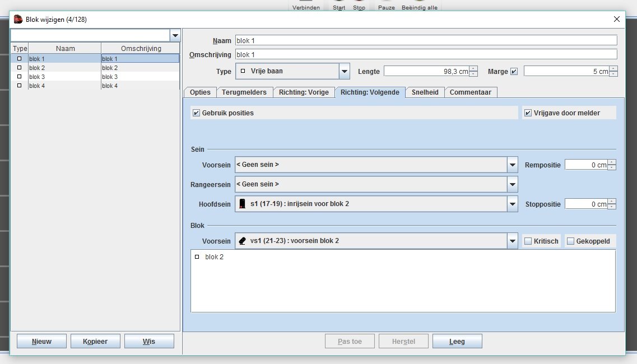Click the distant signal icon beside vs1 (21-23)
Image resolution: width=637 pixels, height=364 pixels.
tap(242, 241)
